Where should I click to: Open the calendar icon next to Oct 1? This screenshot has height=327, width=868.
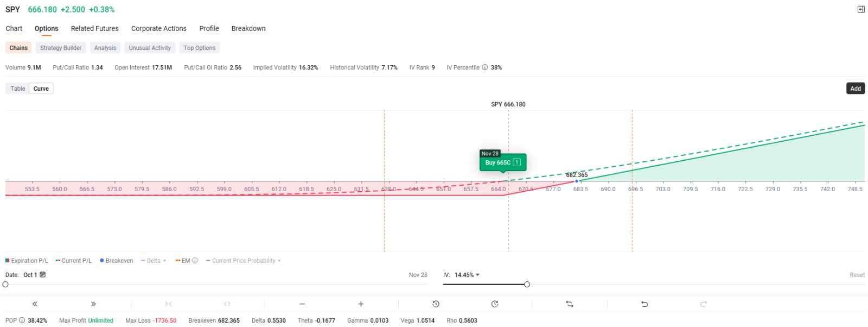(x=43, y=275)
